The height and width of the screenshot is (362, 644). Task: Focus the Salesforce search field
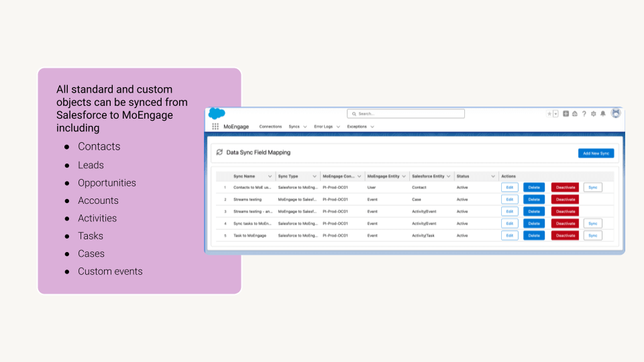(x=406, y=114)
